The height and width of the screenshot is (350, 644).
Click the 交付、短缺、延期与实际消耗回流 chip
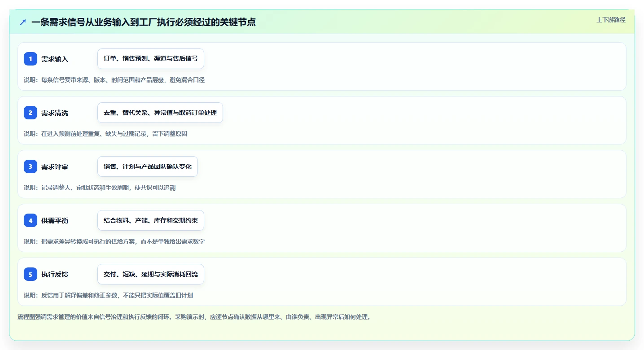[x=151, y=274]
